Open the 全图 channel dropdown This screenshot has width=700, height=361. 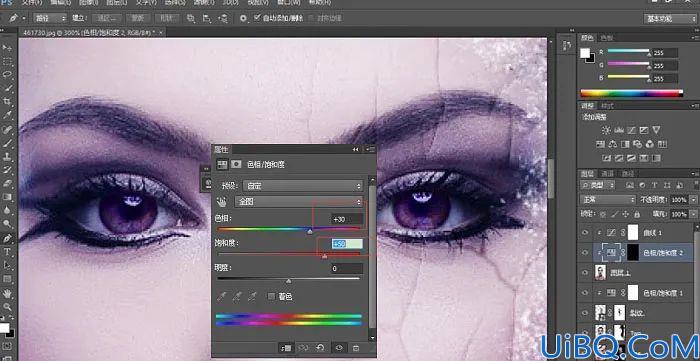click(299, 202)
